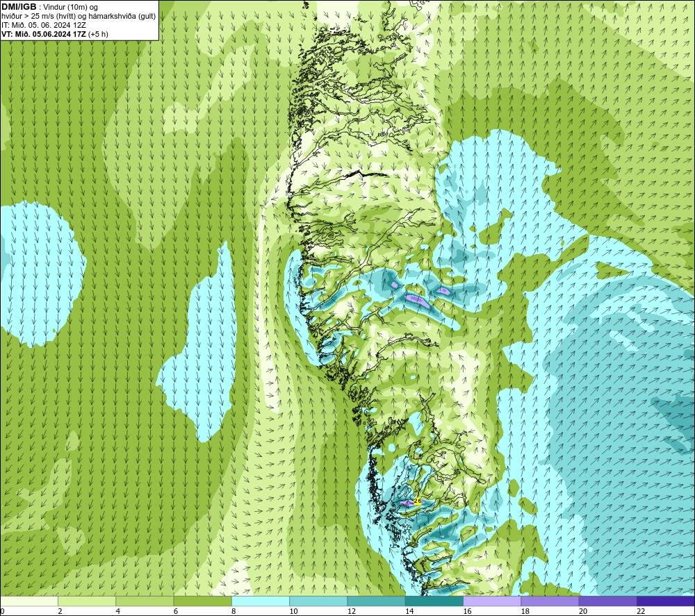Click the 'hviður > 25 m/s' legend line
The height and width of the screenshot is (616, 695).
coord(79,17)
